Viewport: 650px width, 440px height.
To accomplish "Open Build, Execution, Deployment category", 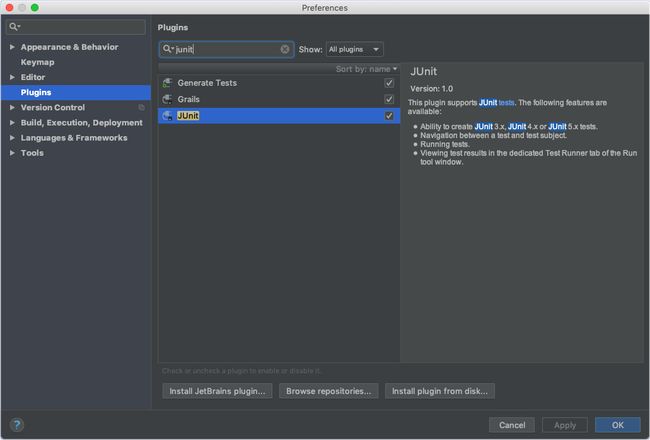I will (x=81, y=123).
